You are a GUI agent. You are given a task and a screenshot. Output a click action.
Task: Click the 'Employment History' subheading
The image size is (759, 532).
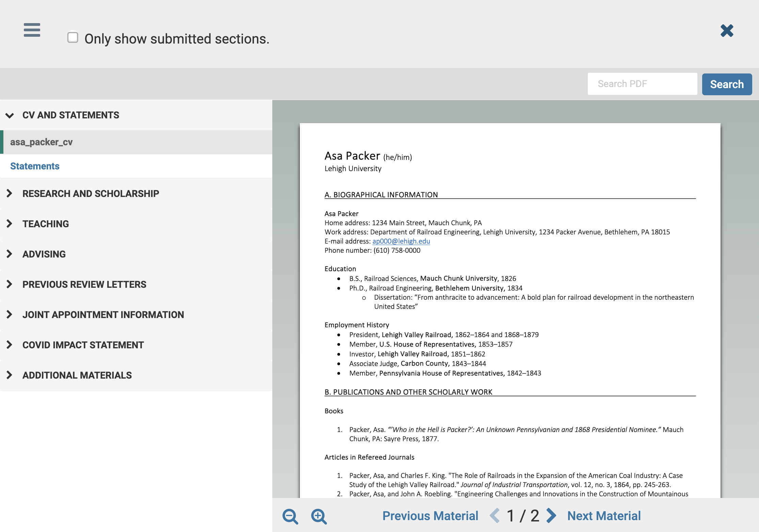357,325
